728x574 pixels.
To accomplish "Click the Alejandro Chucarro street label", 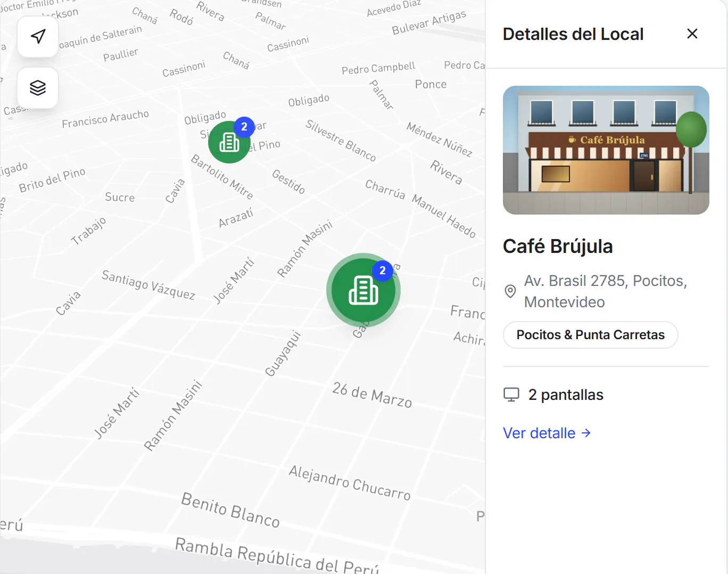I will click(350, 483).
